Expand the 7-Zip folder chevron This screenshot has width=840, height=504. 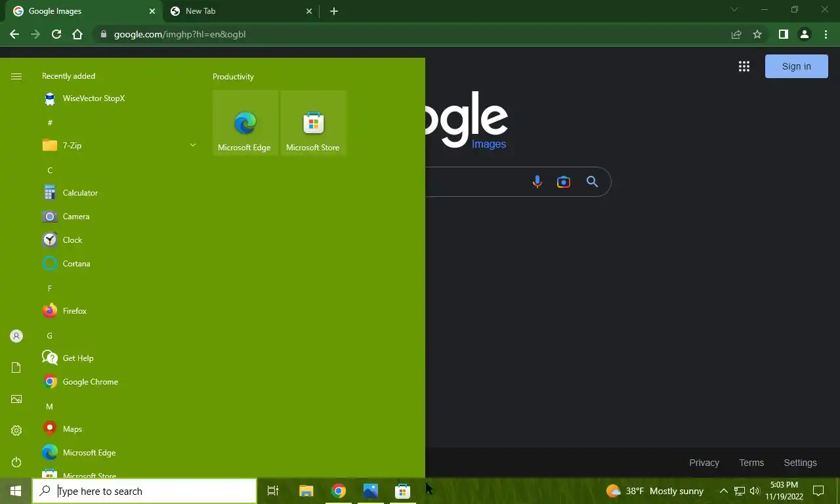click(x=193, y=145)
